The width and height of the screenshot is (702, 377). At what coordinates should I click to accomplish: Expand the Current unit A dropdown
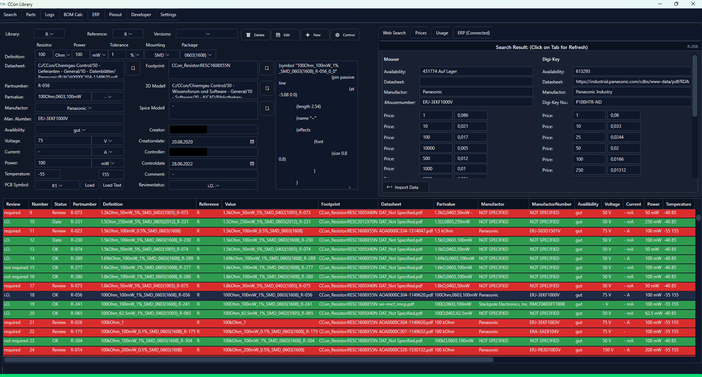click(x=107, y=152)
